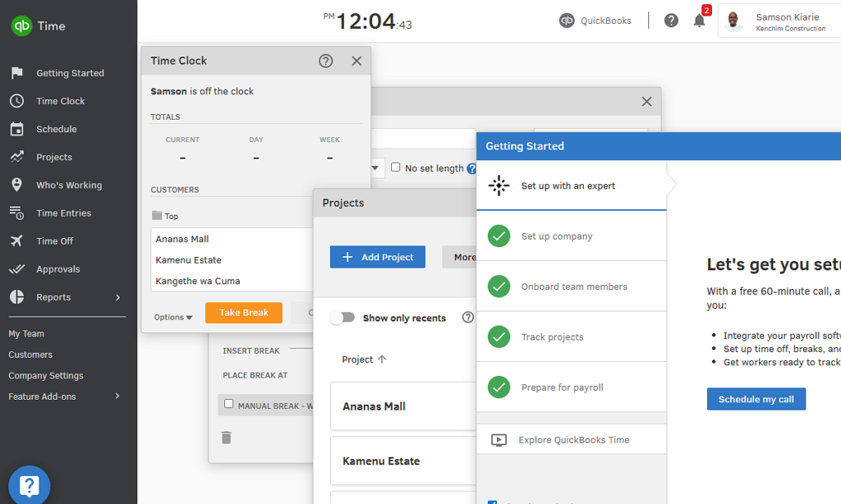Click the Set up company green checkmark
This screenshot has height=504, width=841.
tap(499, 236)
